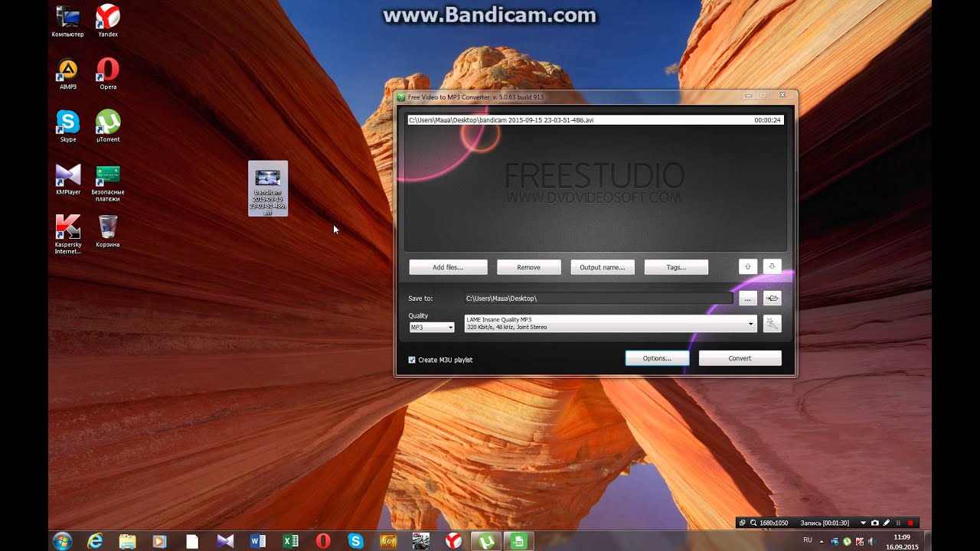980x551 pixels.
Task: Open the Options... dialog
Action: (657, 358)
